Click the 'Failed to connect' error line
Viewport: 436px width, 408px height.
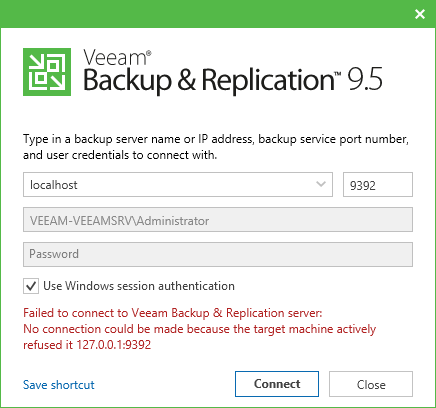click(x=173, y=313)
